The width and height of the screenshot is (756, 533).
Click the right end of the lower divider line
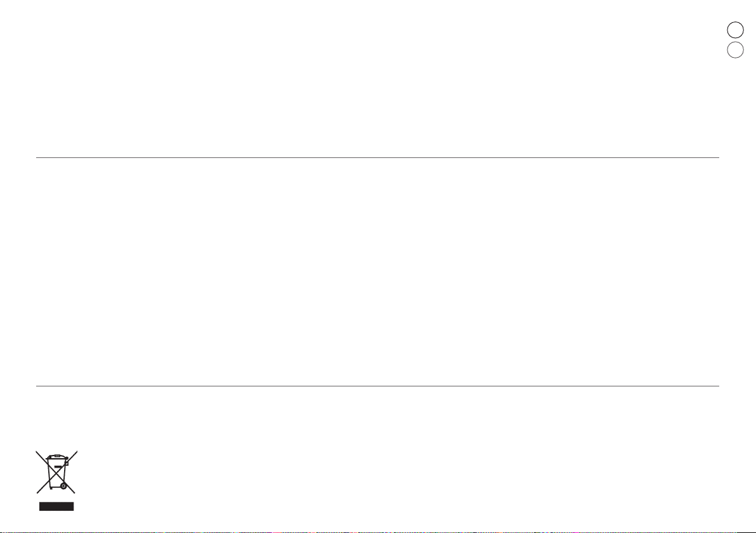[718, 386]
